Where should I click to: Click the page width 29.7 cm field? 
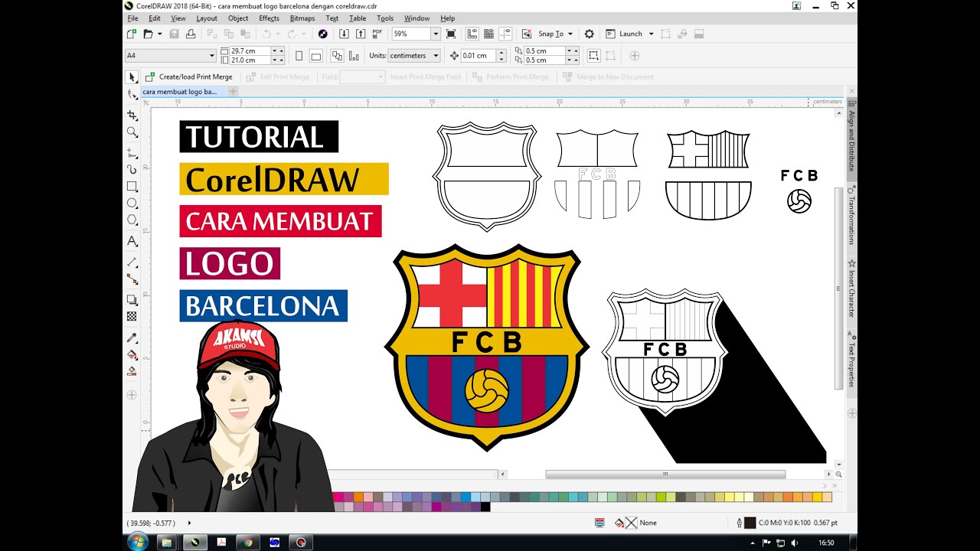click(x=250, y=51)
